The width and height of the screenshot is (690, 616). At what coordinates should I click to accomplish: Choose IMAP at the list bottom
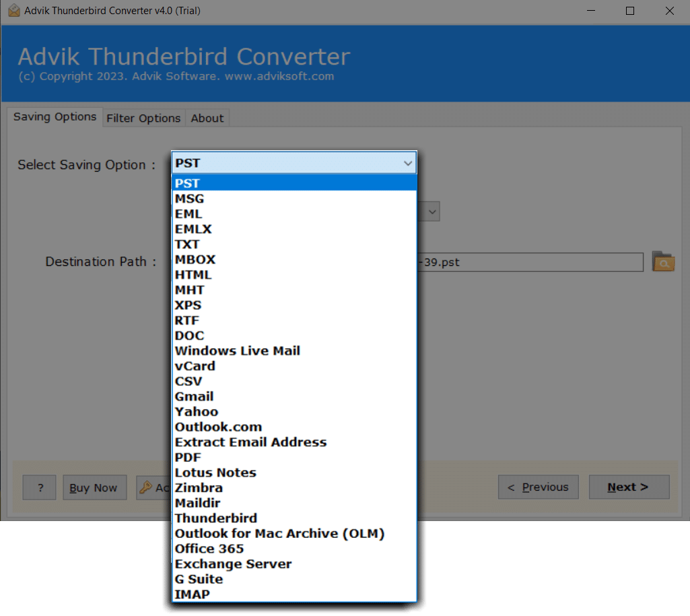click(x=294, y=594)
